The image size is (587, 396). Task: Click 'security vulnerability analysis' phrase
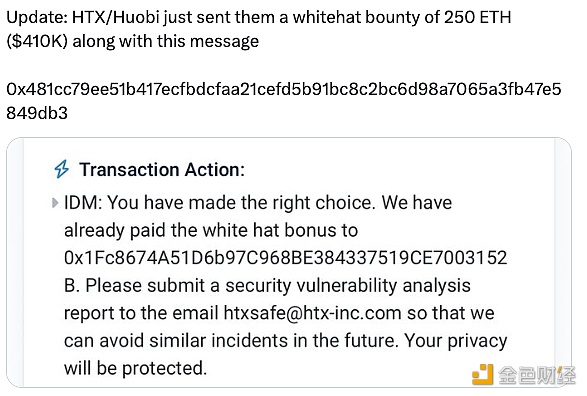click(348, 286)
